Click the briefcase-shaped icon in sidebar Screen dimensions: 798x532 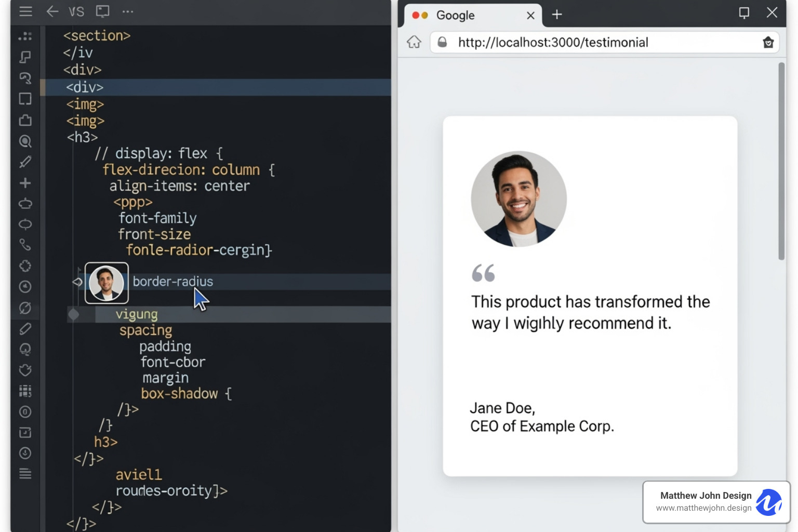(x=25, y=120)
